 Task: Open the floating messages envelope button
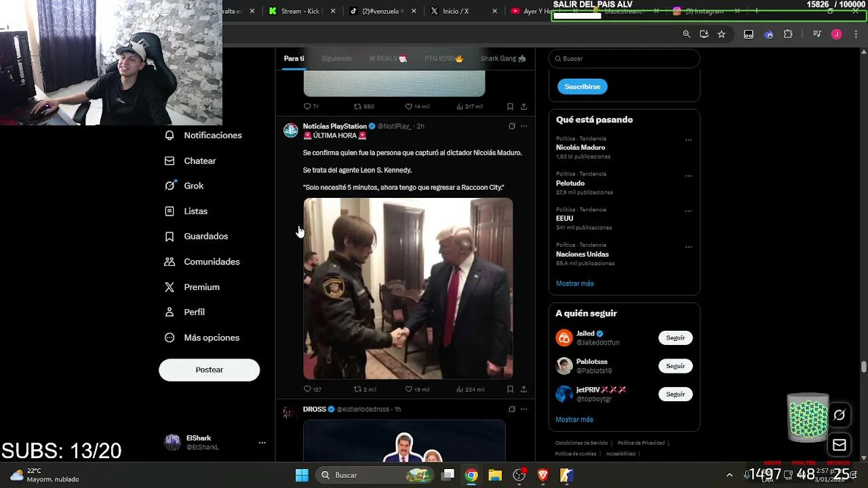pyautogui.click(x=840, y=445)
